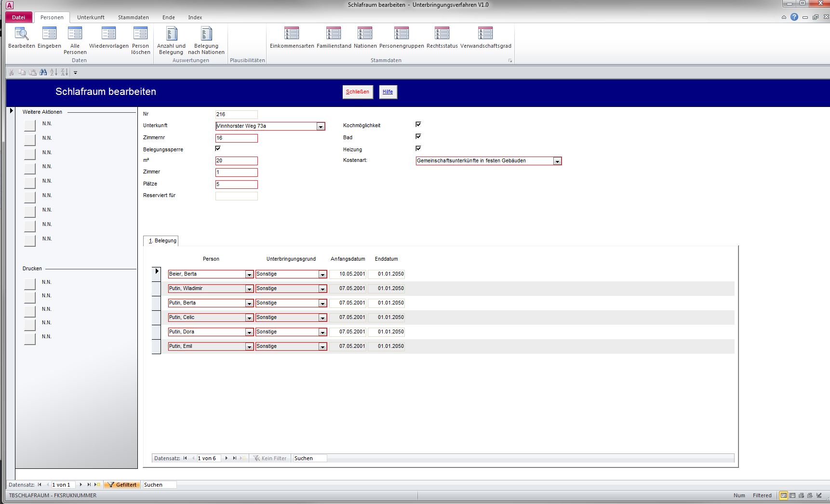Open Unterbringungsgrund dropdown in Putin, Emil row
Viewport: 830px width, 504px height.
point(322,346)
